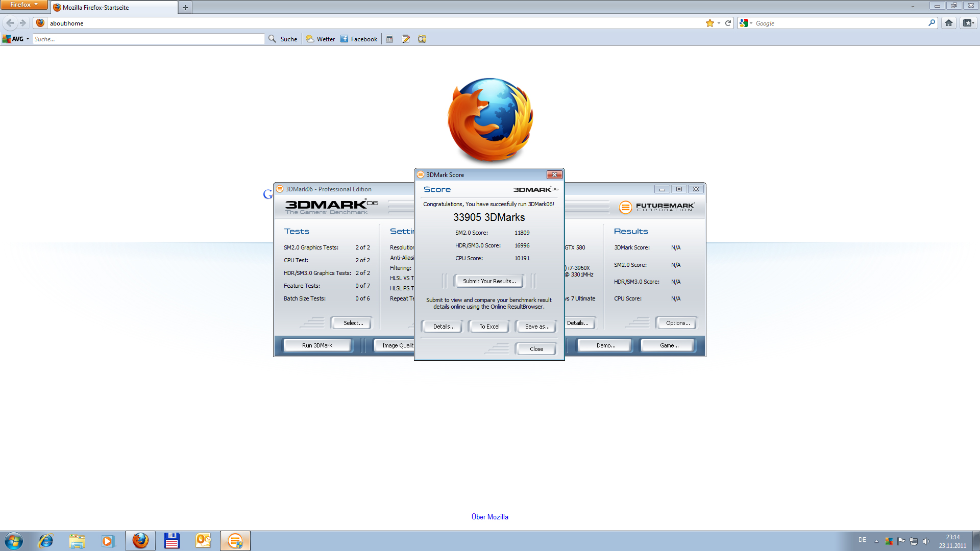Switch to Firefox on taskbar
The height and width of the screenshot is (551, 980).
tap(140, 541)
